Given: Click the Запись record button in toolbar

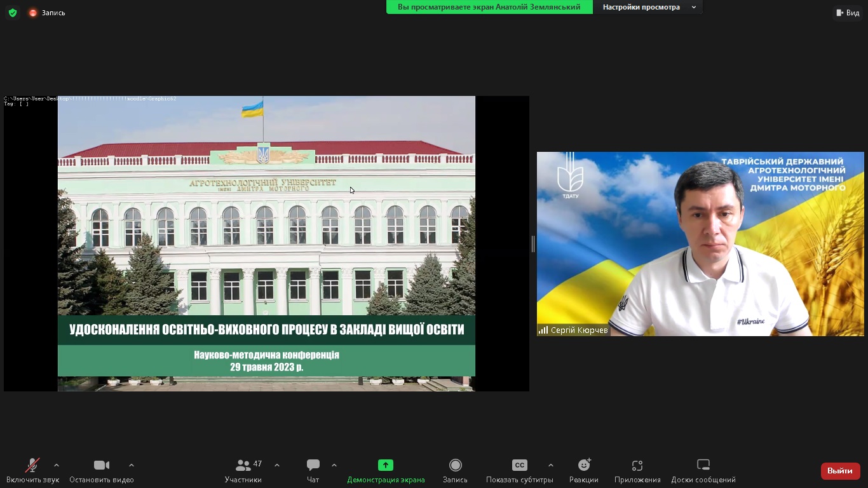Looking at the screenshot, I should 455,471.
